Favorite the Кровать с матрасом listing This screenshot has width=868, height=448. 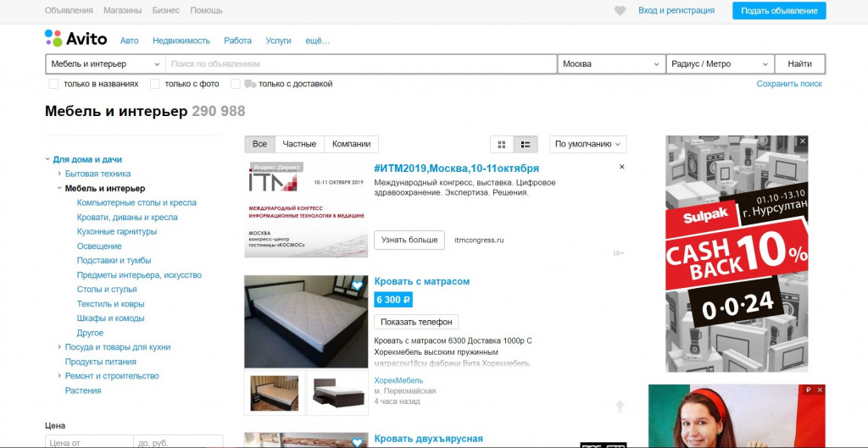[357, 285]
